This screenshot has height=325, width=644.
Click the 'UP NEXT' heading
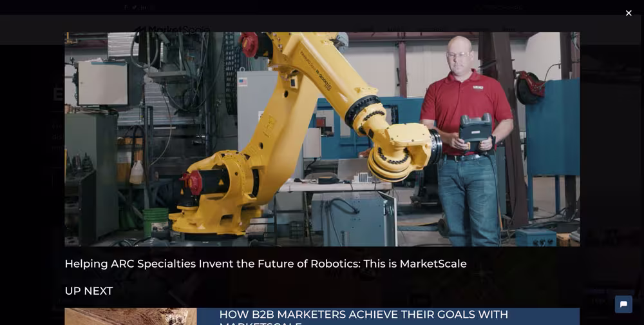point(89,291)
